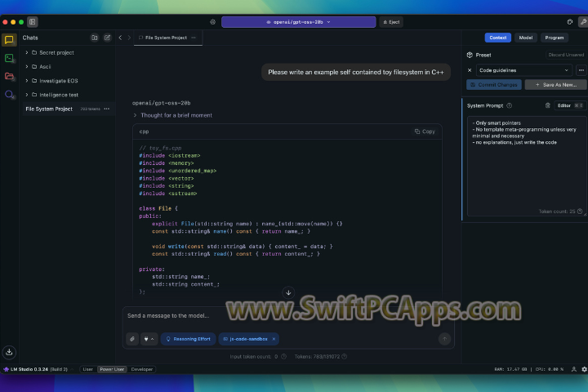Send the message with arrow button

[x=444, y=339]
